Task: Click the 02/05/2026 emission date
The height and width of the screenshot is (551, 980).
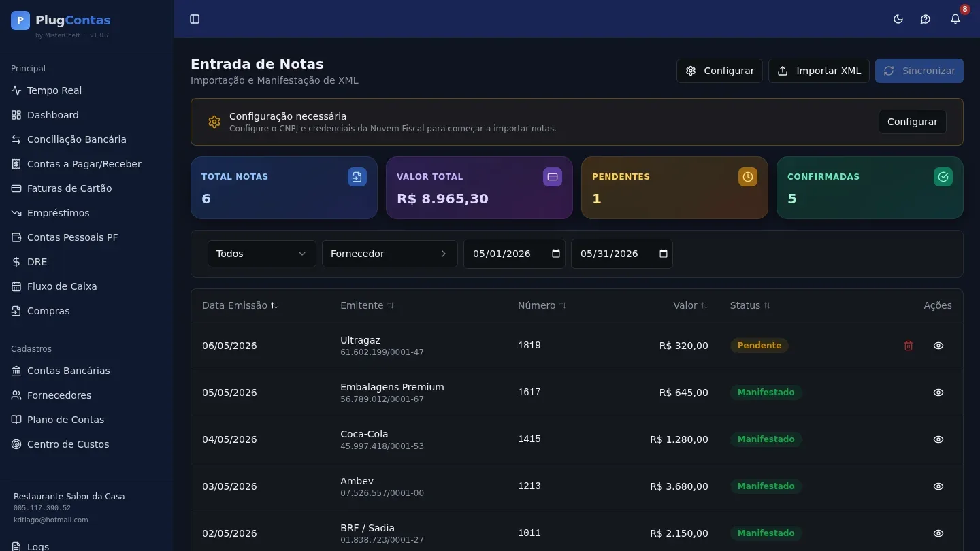Action: [229, 533]
